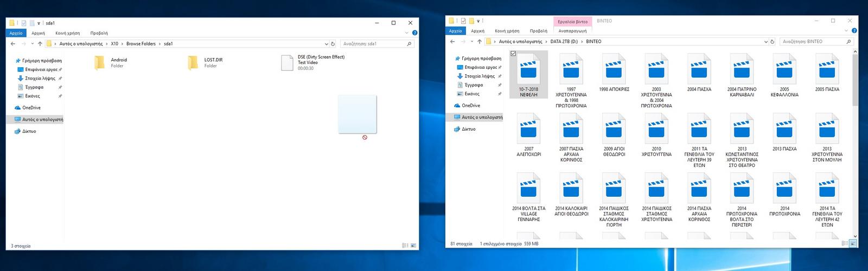Select the 2013 ΠΑΣΧΑ video file
868x271 pixels.
(784, 133)
